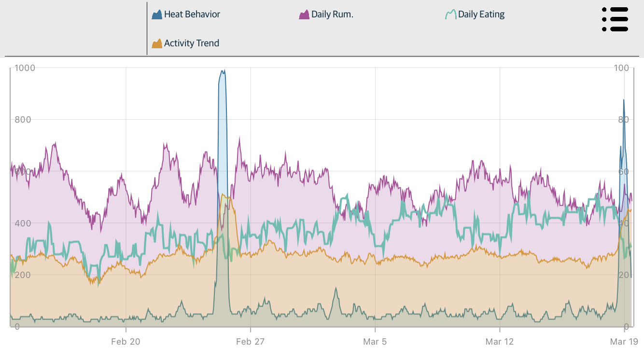The width and height of the screenshot is (644, 362).
Task: Click the tallest Heat Behavior peak top
Action: [x=223, y=71]
